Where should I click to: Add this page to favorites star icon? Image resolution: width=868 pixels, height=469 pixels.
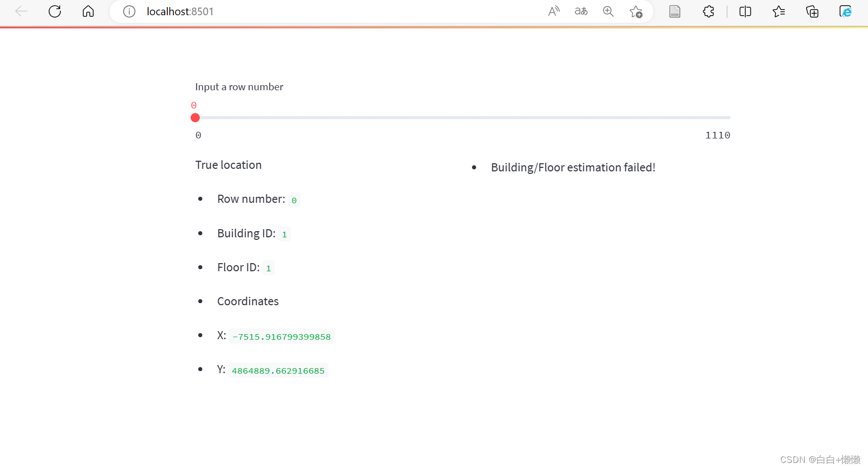pos(636,12)
